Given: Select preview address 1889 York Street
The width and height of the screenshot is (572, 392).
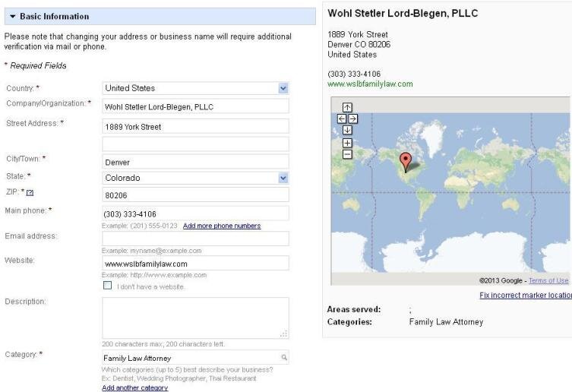Looking at the screenshot, I should tap(358, 35).
